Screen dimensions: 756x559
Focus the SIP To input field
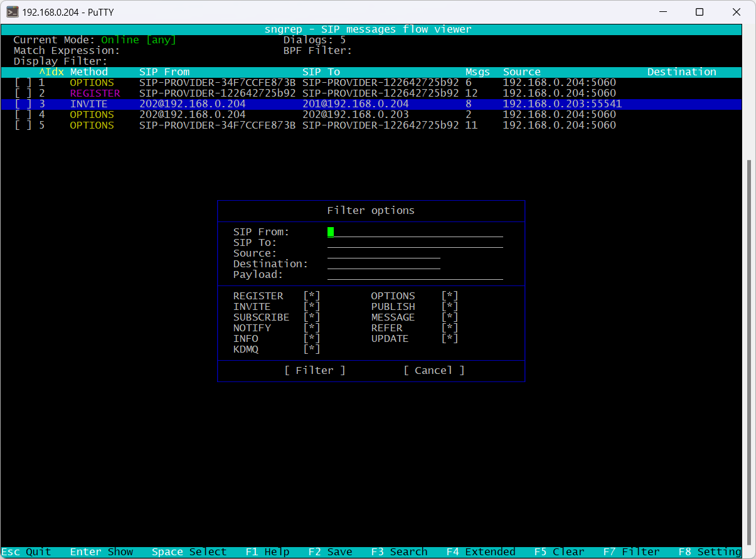(415, 243)
